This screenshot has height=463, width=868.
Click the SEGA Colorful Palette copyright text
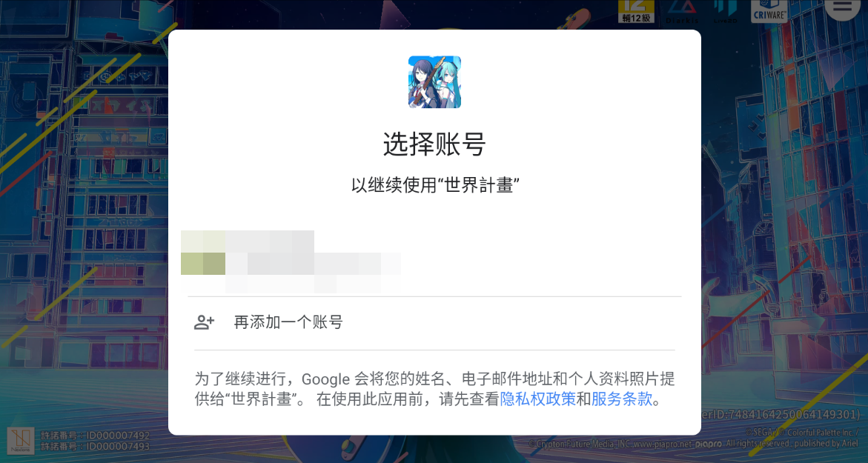pyautogui.click(x=801, y=432)
